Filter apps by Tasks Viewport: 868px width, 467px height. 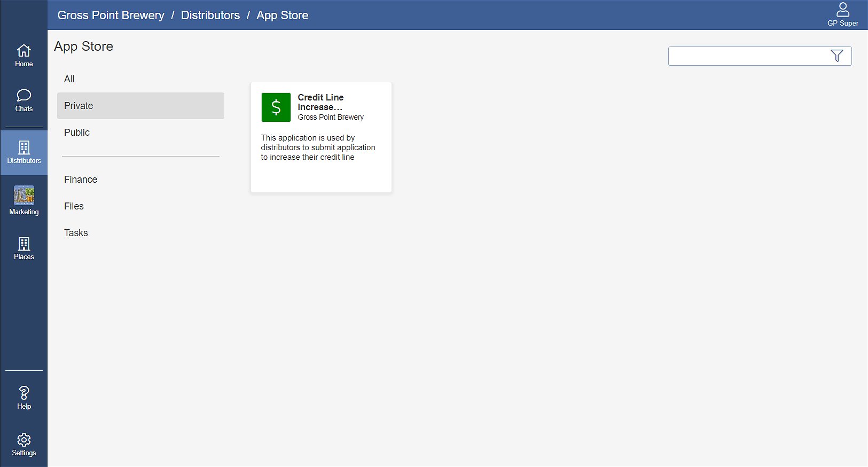(x=140, y=233)
